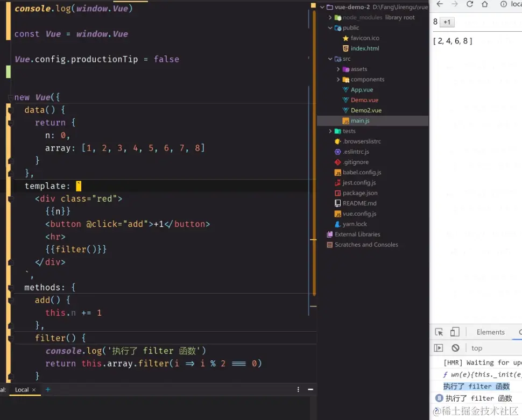Collapse the public folder
The width and height of the screenshot is (522, 420).
coord(330,27)
